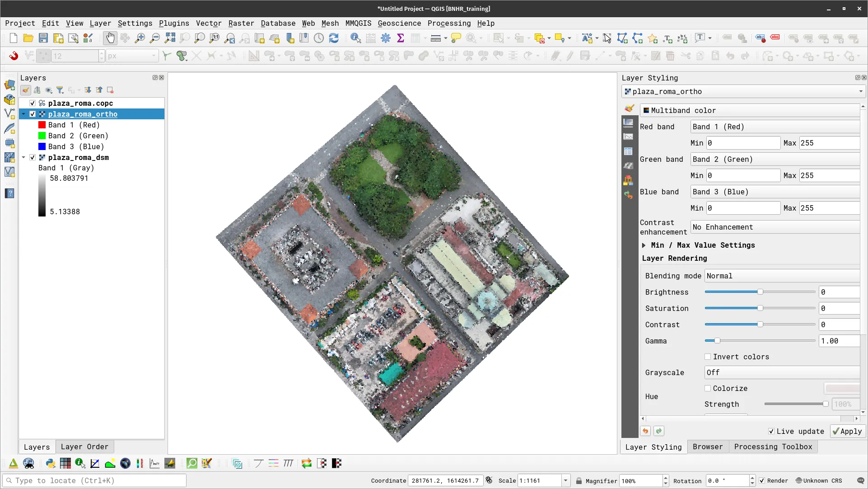Uncheck visibility of plaza_roma.copc layer

[32, 103]
